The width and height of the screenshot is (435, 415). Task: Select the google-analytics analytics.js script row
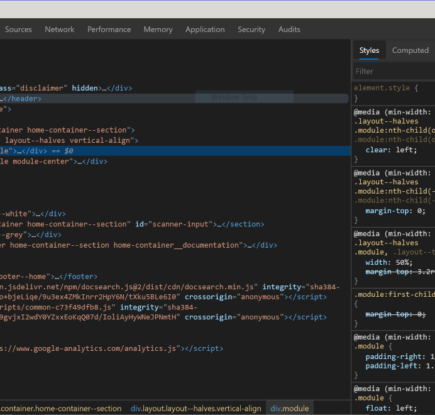(175, 349)
